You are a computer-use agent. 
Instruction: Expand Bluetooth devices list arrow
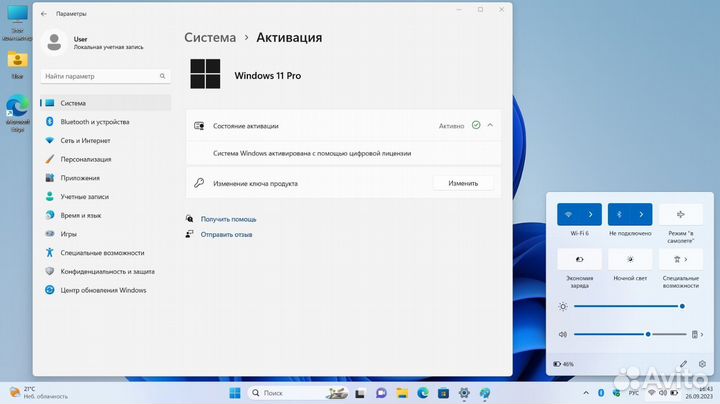[641, 214]
